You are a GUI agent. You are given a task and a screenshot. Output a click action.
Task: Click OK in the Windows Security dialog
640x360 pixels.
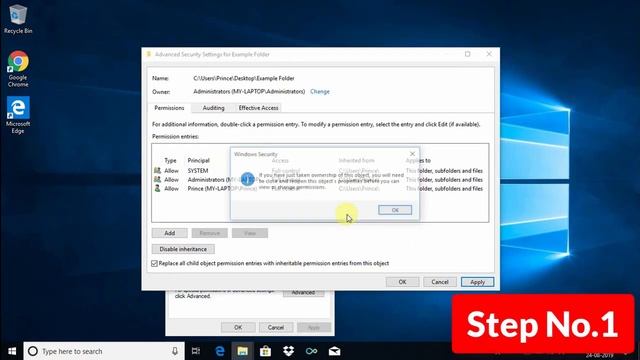(x=395, y=210)
